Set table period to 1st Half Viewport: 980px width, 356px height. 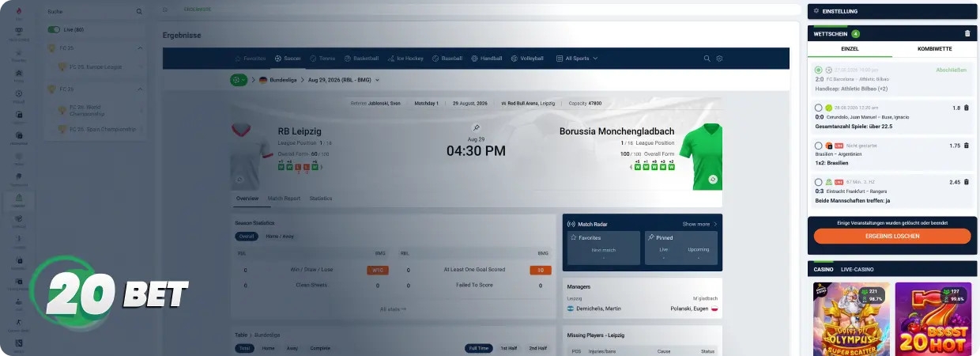tap(511, 348)
